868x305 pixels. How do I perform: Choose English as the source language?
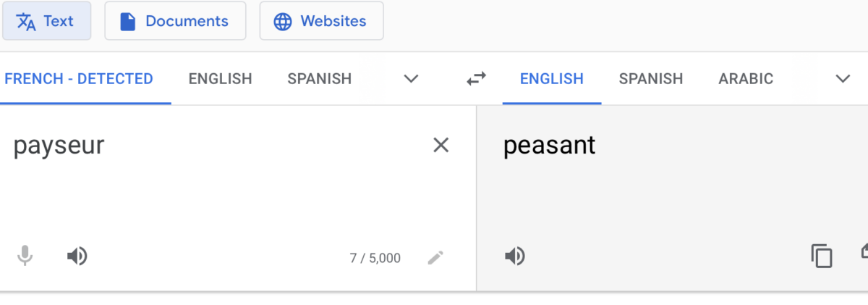click(220, 79)
